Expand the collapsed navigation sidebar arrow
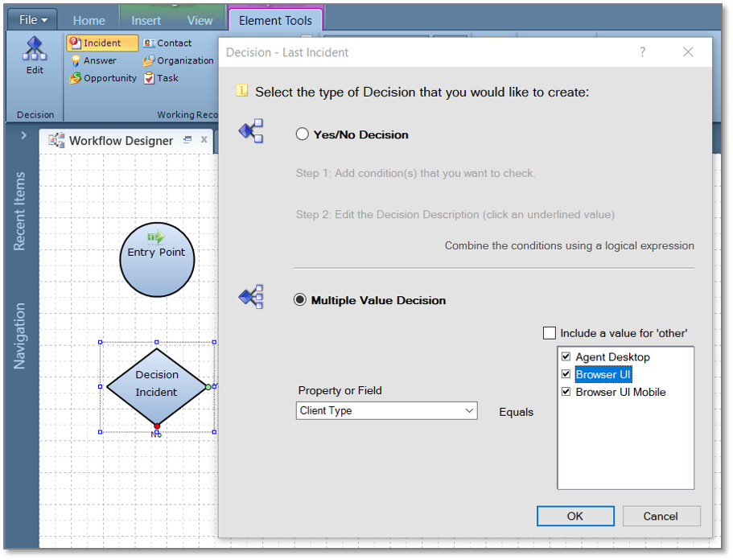The image size is (733, 560). point(23,135)
